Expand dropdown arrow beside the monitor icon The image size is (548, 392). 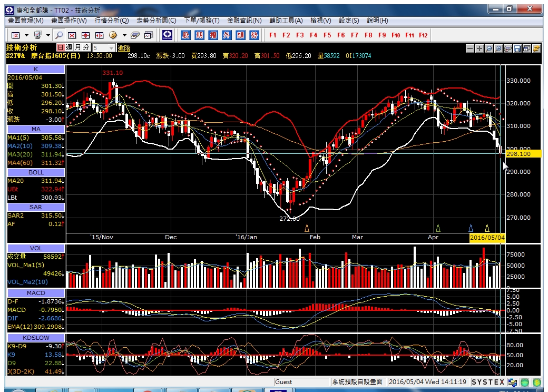coord(48,35)
